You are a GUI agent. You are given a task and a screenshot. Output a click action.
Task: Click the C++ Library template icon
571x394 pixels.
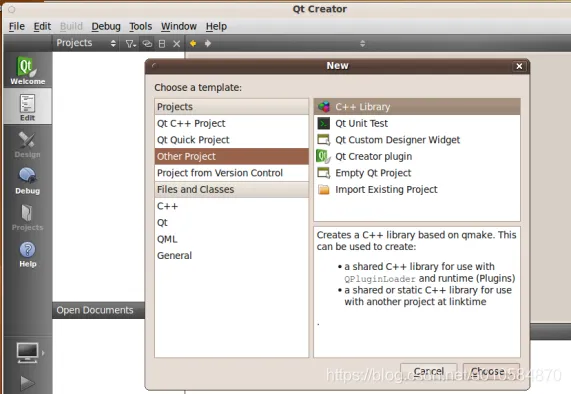(x=324, y=107)
